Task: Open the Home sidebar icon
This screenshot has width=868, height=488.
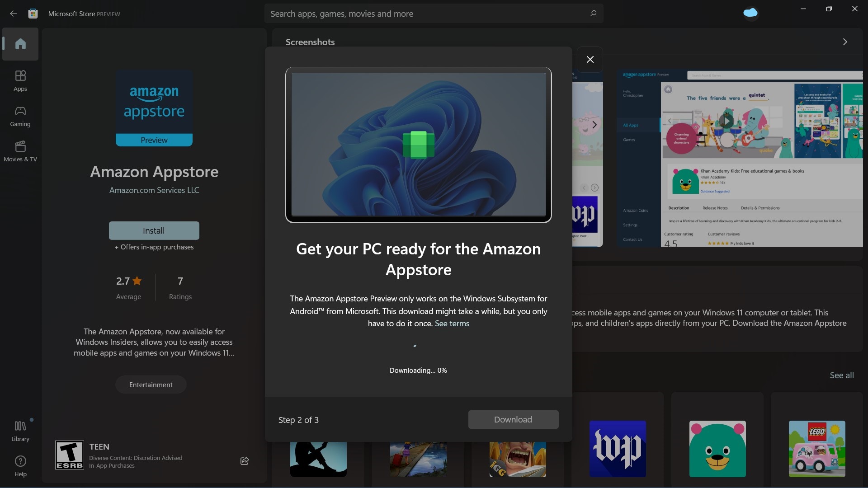Action: (x=20, y=44)
